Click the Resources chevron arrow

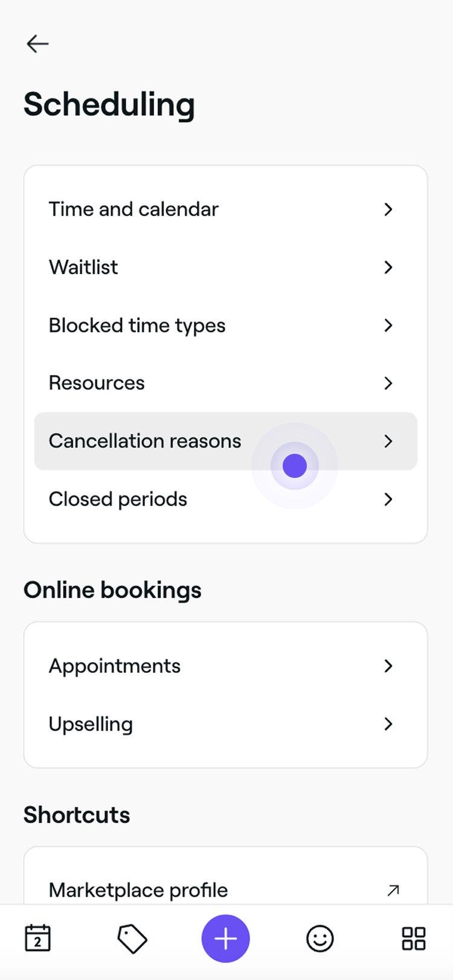point(388,383)
